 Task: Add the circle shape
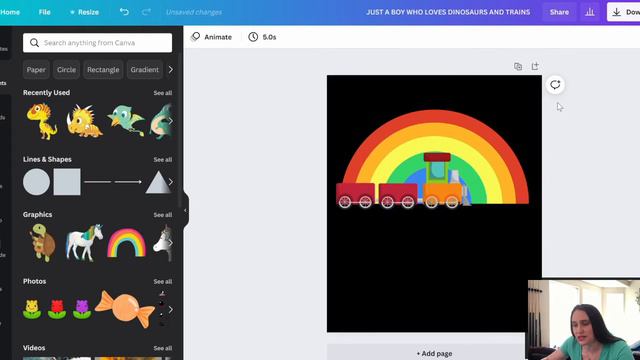coord(36,182)
